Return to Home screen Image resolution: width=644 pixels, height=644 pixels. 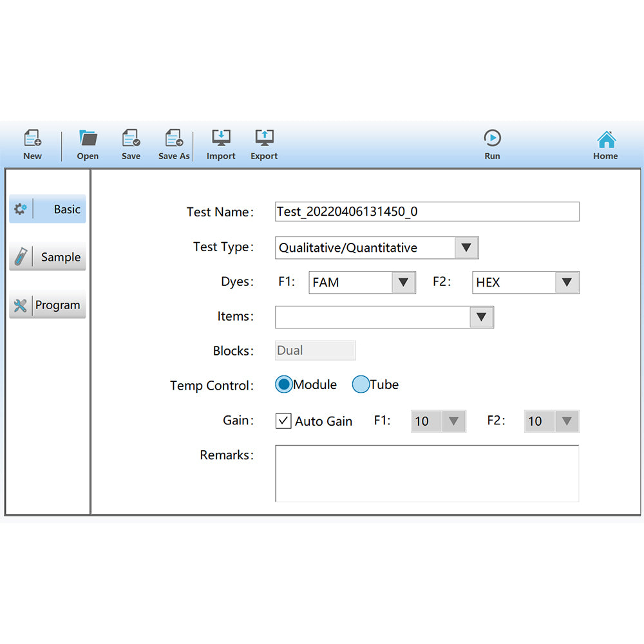pos(605,143)
